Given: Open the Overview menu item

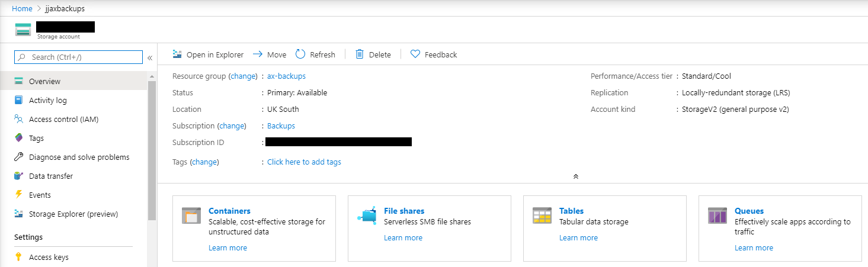Looking at the screenshot, I should (73, 81).
